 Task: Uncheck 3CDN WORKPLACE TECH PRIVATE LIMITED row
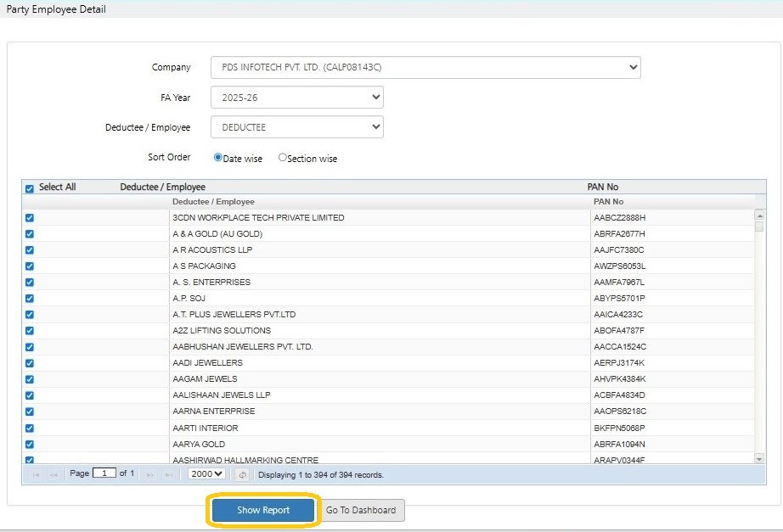tap(30, 217)
